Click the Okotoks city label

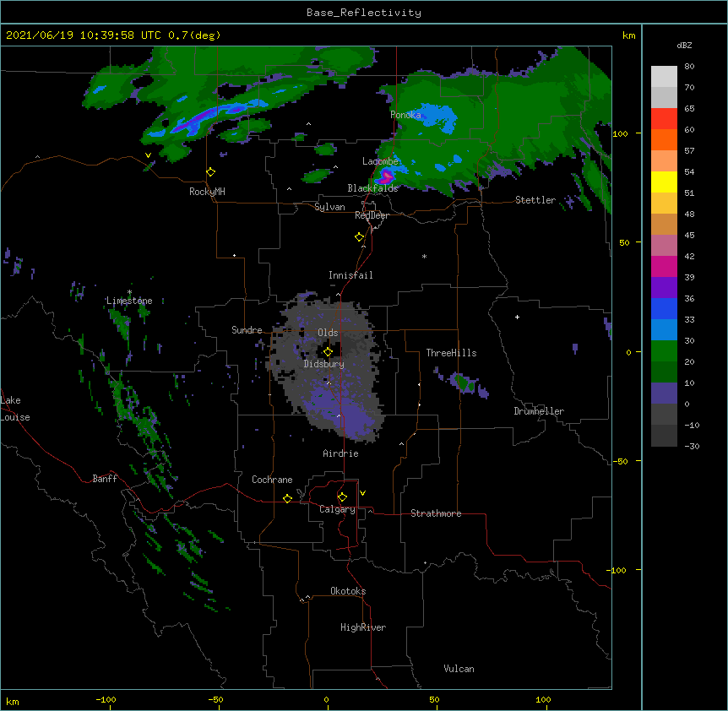(348, 591)
